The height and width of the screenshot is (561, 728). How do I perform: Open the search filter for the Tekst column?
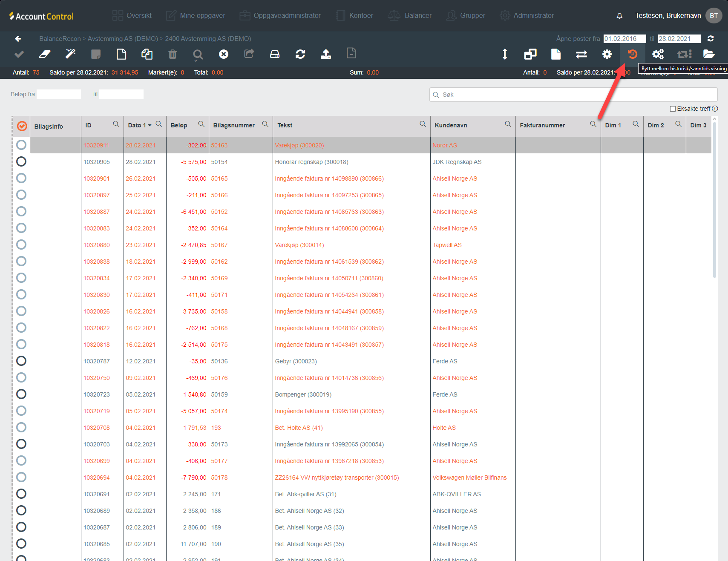tap(423, 124)
